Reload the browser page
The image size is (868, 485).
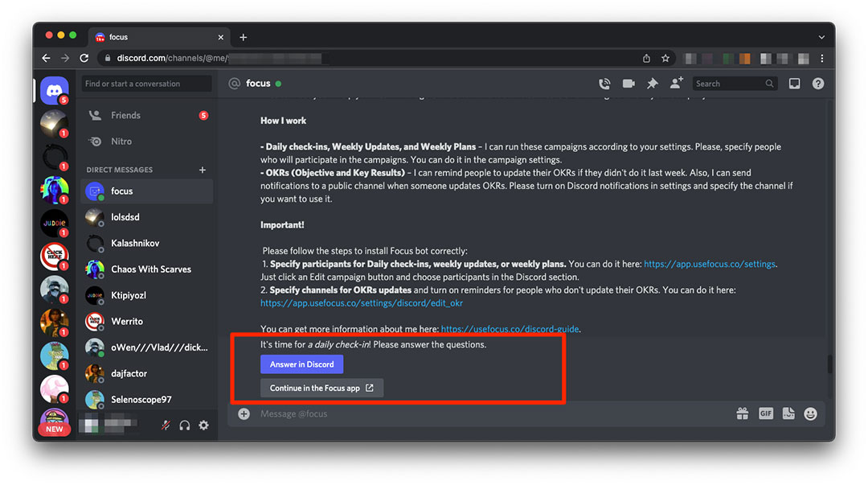tap(84, 58)
